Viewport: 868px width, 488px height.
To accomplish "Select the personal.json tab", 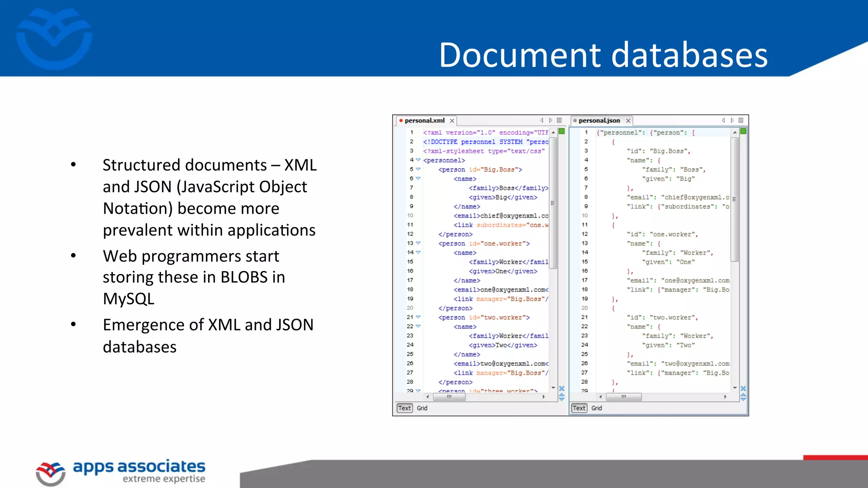I will [x=599, y=121].
